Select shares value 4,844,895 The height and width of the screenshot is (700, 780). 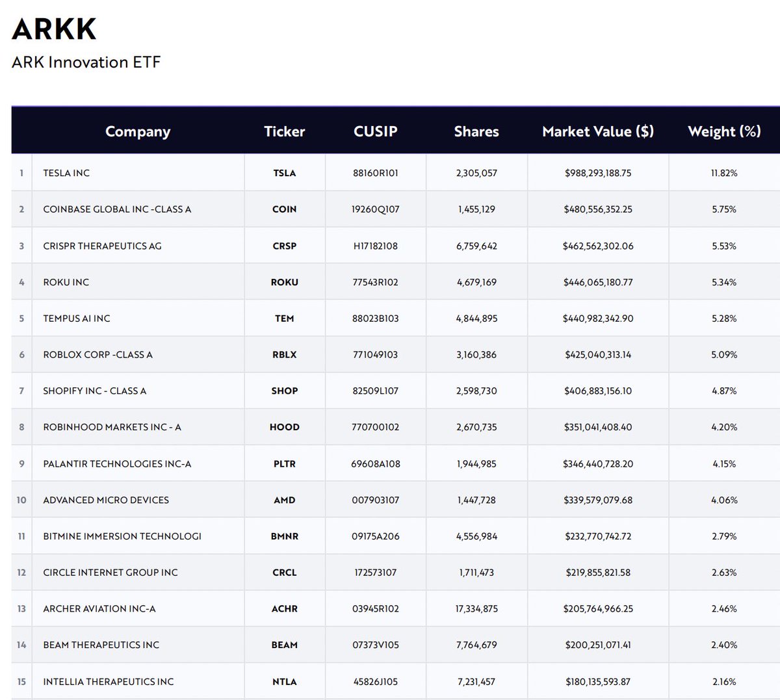pos(476,318)
